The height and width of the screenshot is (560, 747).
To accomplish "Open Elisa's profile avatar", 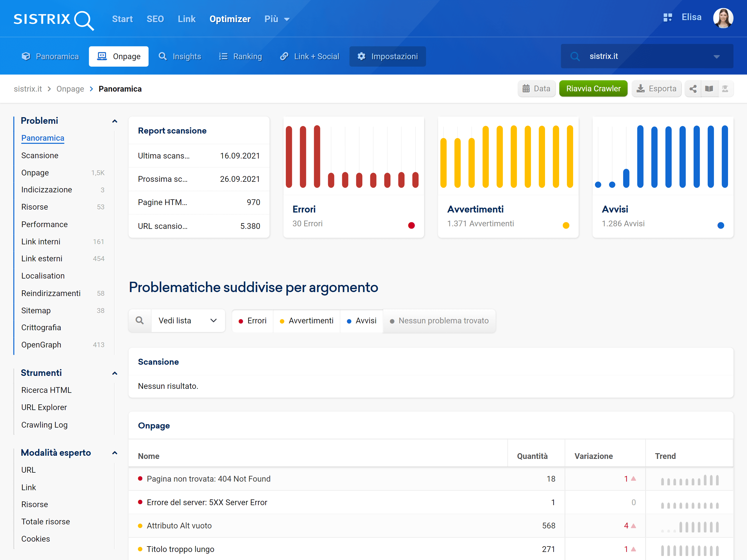I will (723, 18).
